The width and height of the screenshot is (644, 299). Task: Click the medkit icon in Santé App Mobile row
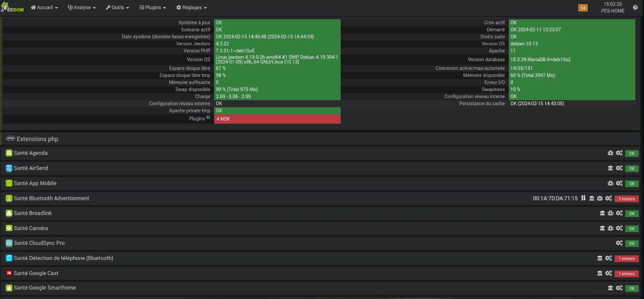(x=610, y=183)
